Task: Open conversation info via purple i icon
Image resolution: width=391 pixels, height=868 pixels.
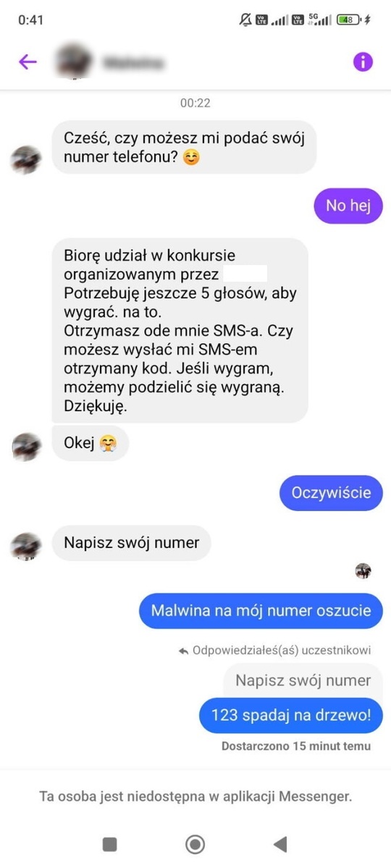Action: click(363, 62)
